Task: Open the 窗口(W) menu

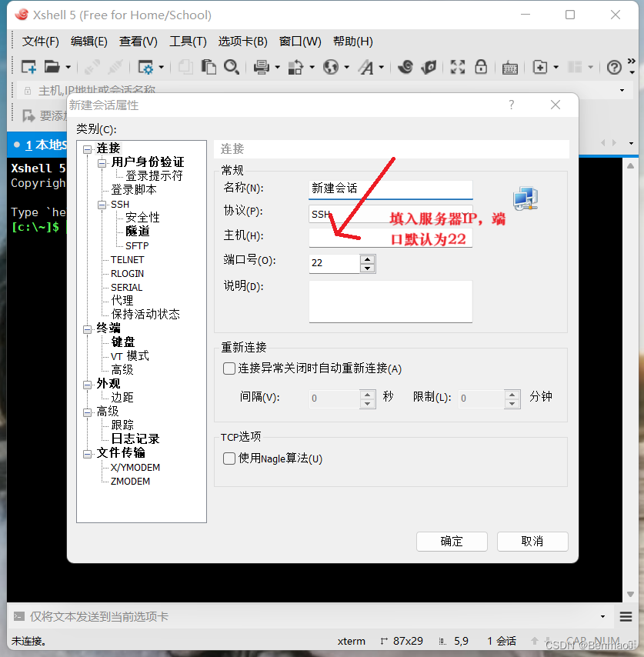Action: pyautogui.click(x=300, y=41)
